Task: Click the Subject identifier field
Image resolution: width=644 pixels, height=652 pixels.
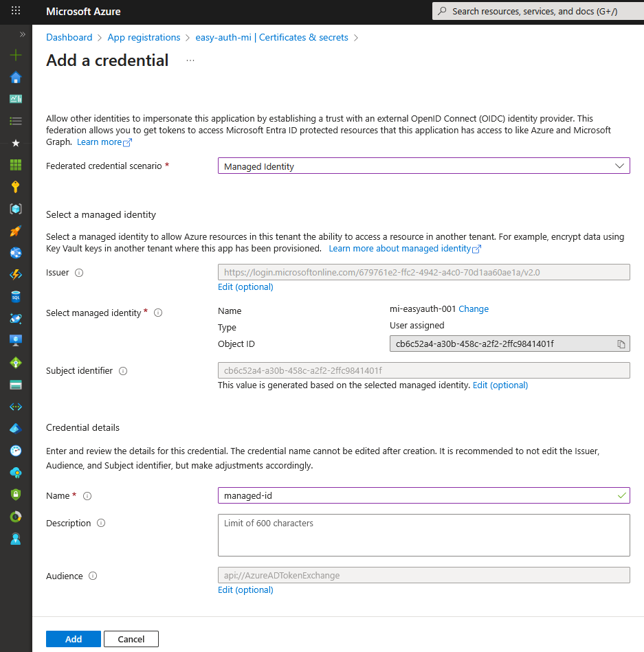Action: (x=424, y=370)
